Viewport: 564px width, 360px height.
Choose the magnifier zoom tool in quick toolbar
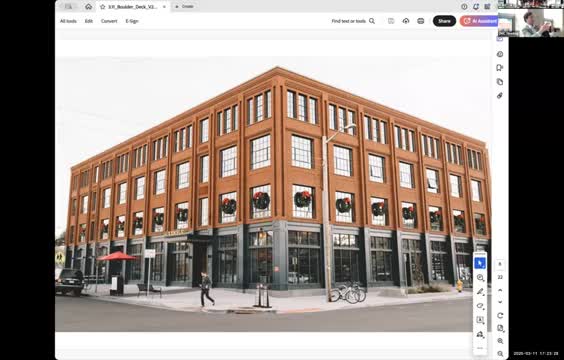coord(480,278)
